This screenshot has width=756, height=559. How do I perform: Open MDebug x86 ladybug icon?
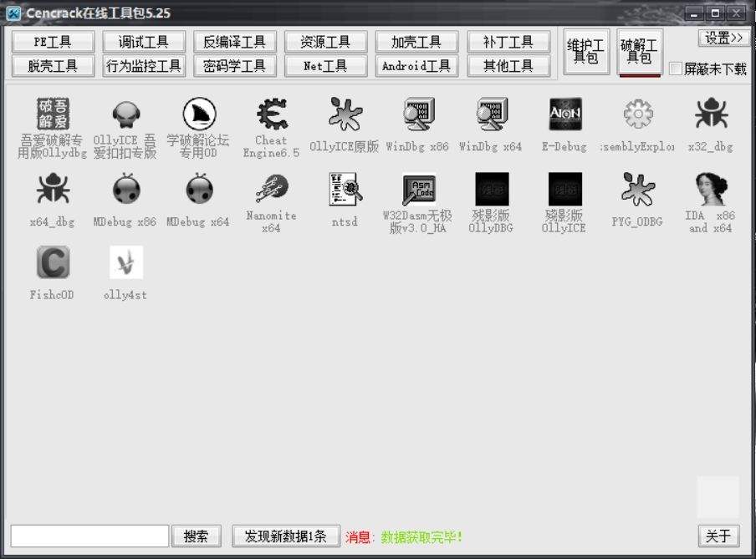tap(126, 189)
